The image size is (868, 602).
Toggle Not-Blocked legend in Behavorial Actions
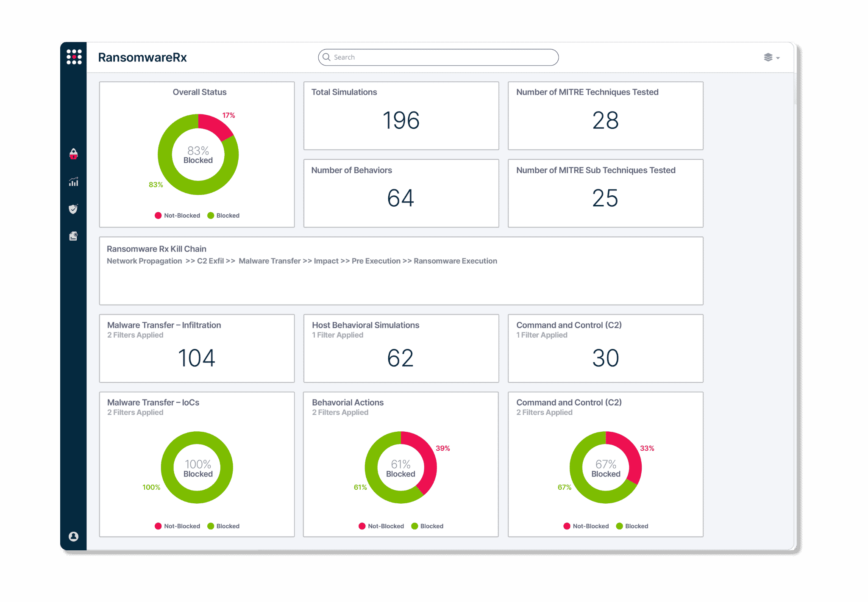click(381, 526)
